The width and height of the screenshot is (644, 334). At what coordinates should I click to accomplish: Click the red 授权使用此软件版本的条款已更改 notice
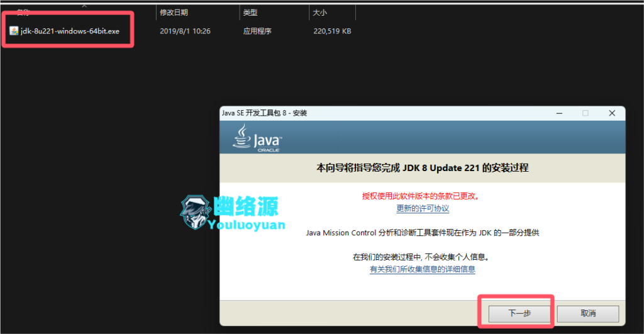coord(421,196)
